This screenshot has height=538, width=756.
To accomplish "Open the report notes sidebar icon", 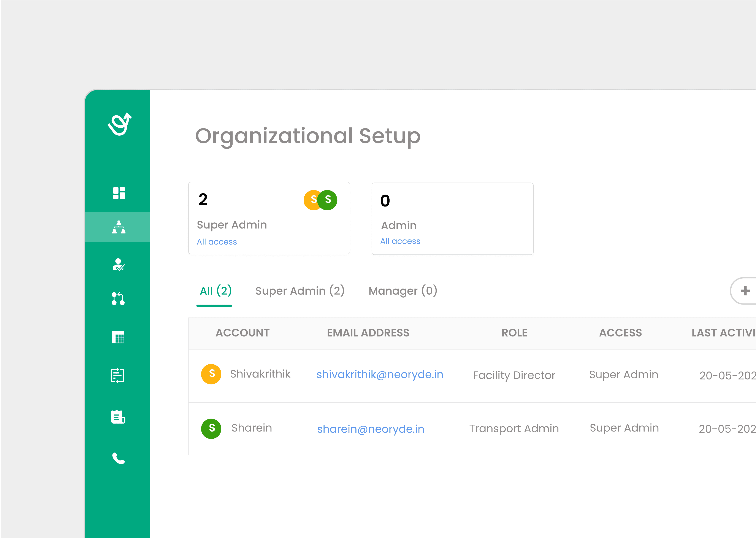I will click(118, 417).
